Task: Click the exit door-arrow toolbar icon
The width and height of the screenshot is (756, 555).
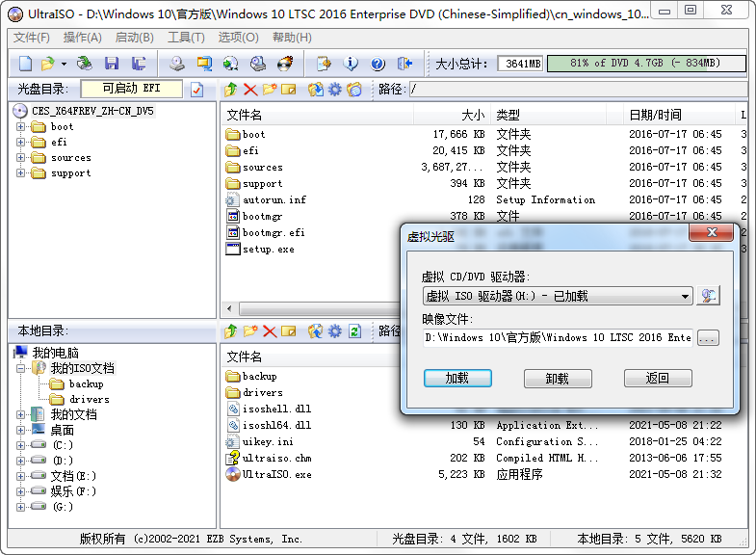Action: [x=404, y=64]
